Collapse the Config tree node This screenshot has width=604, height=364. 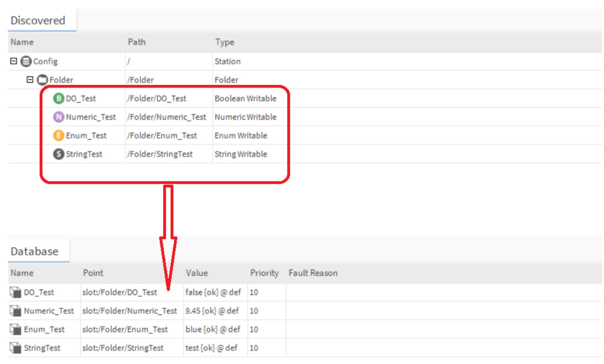(13, 61)
